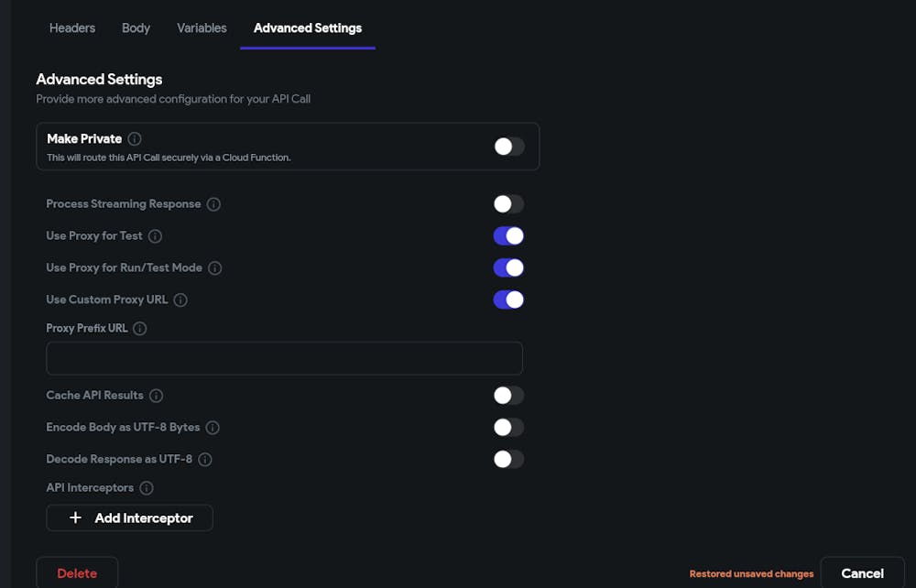
Task: Click info icon next to Decode Response as UTF-8
Action: coord(205,460)
